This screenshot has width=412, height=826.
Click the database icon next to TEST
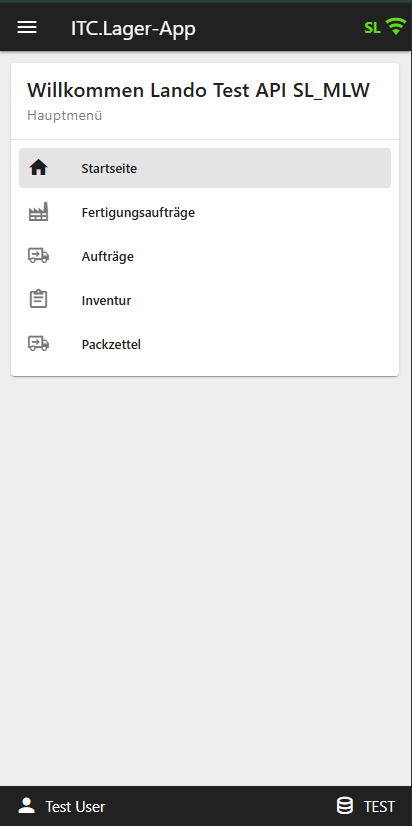[x=345, y=805]
